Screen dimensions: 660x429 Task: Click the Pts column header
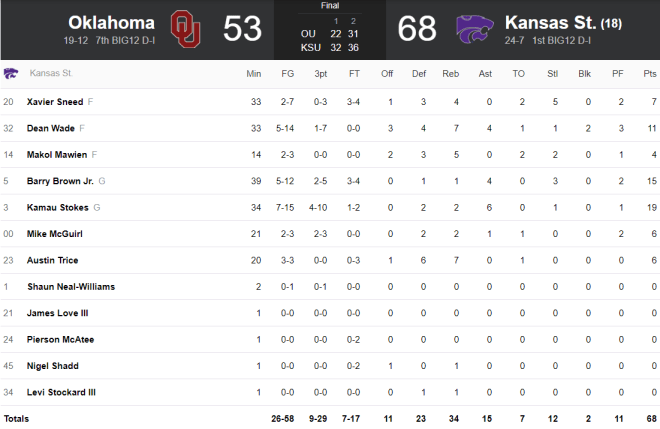point(650,74)
